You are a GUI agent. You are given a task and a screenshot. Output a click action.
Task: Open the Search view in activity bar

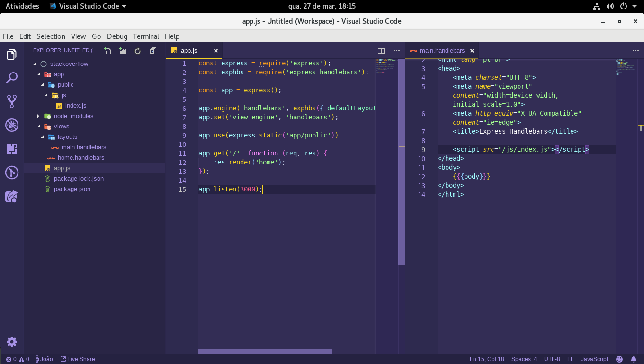(x=12, y=78)
